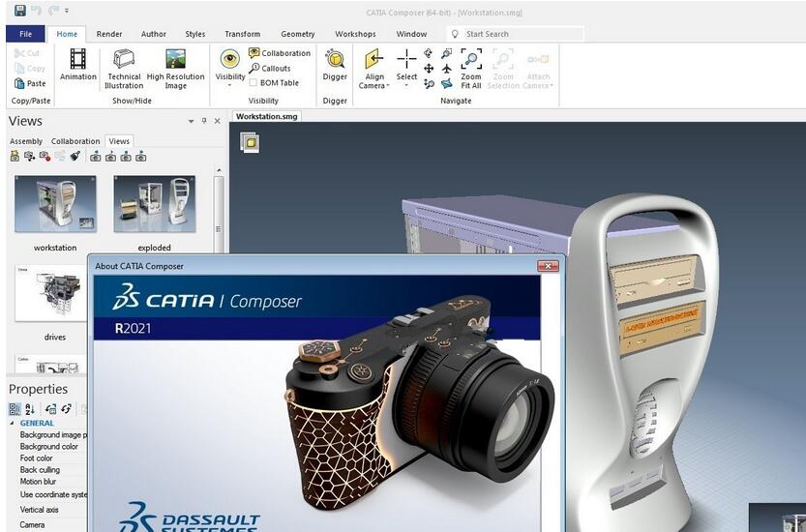This screenshot has height=532, width=806.
Task: Switch to the Render ribbon tab
Action: click(x=109, y=34)
